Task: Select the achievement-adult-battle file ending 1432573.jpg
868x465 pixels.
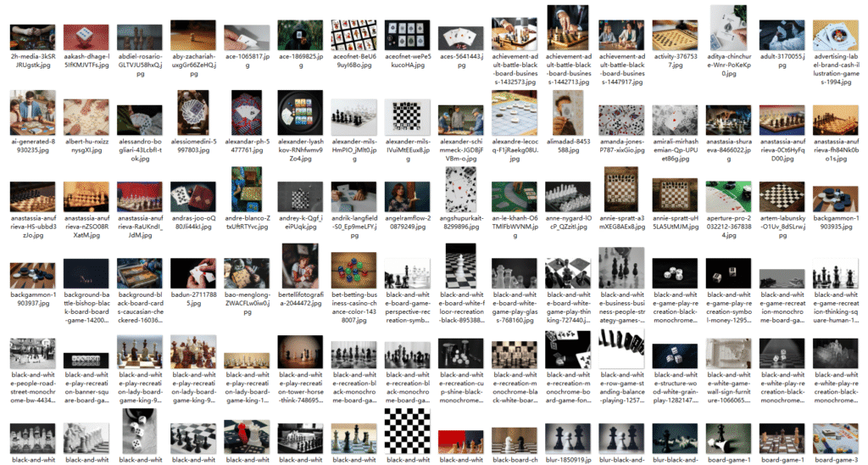Action: click(x=515, y=70)
